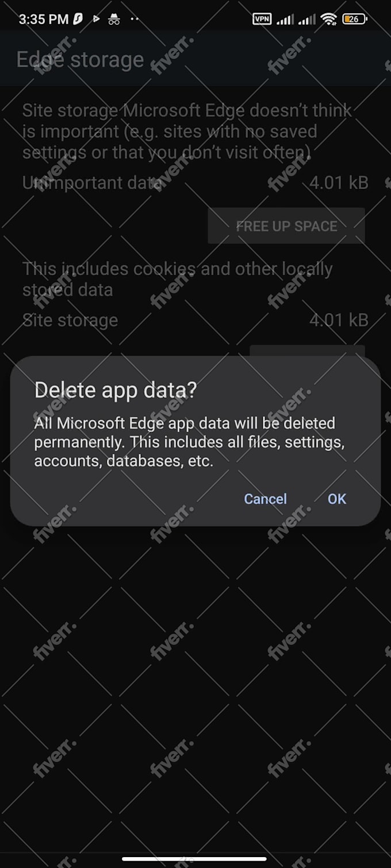Screen dimensions: 391x868
Task: Tap the Site storage 4.01 kB value
Action: coord(339,320)
